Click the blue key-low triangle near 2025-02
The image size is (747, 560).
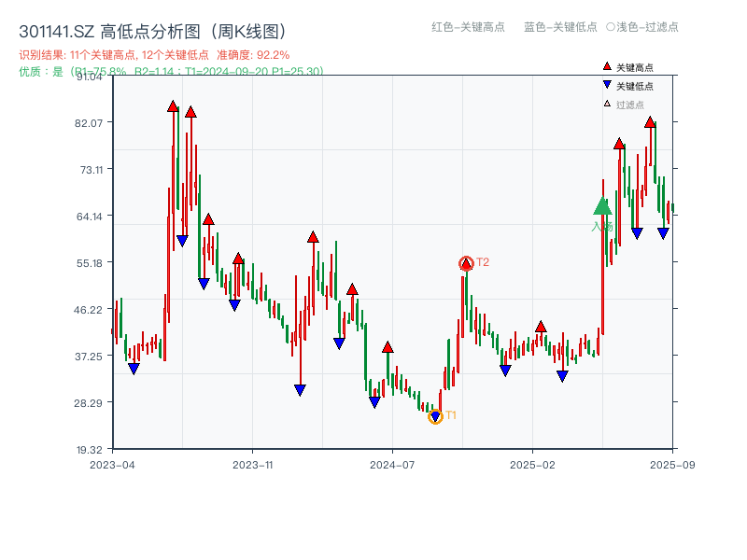[x=562, y=374]
